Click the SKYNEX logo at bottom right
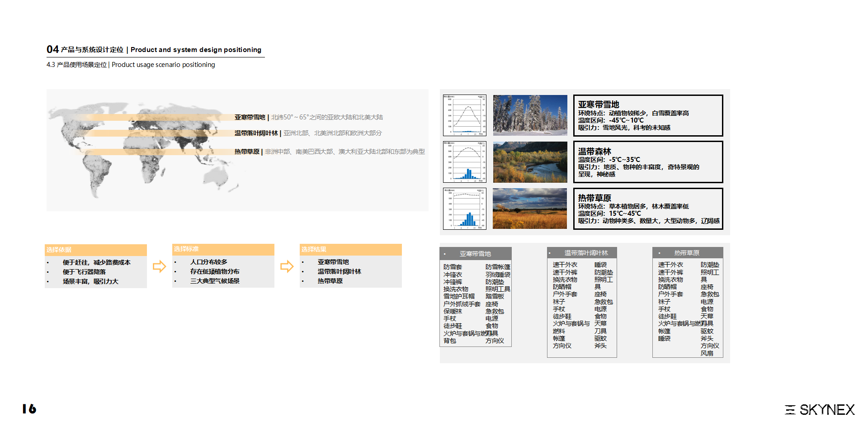This screenshot has height=427, width=868. [x=820, y=410]
